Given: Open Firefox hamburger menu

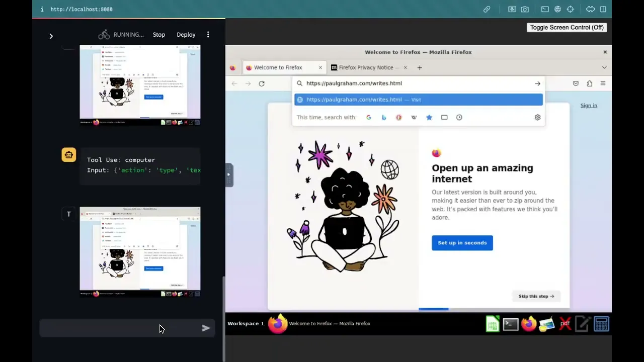Looking at the screenshot, I should pos(603,83).
